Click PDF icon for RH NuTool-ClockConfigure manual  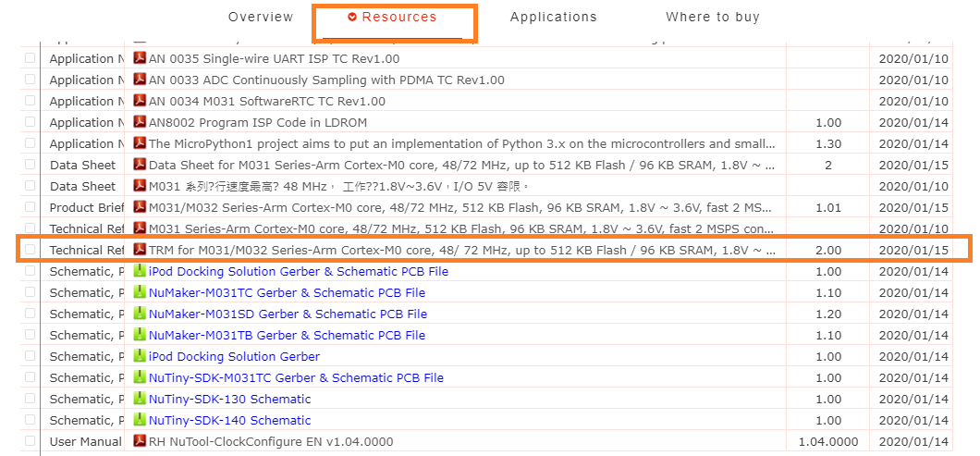click(x=141, y=441)
